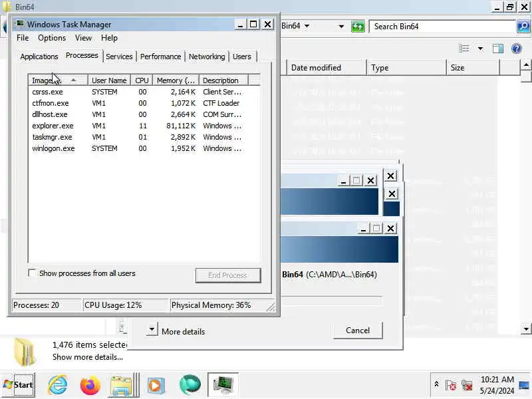Select the dllhost.exe process row
Image resolution: width=532 pixels, height=399 pixels.
[x=144, y=114]
